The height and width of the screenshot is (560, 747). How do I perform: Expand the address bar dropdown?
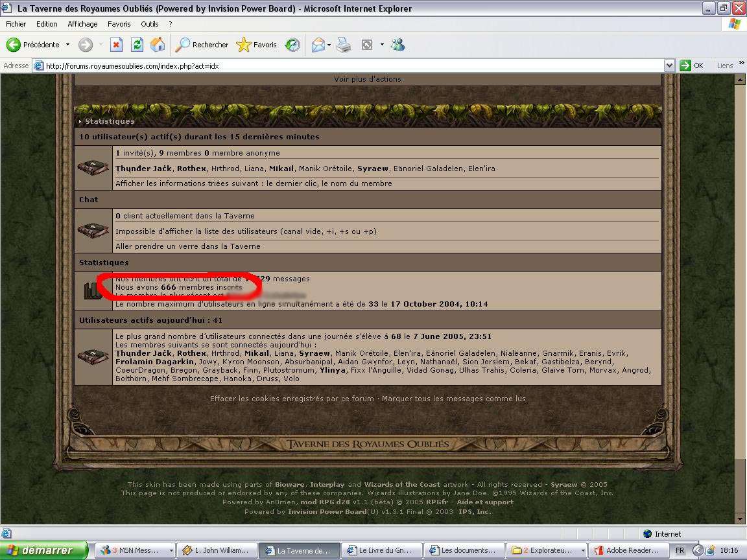[670, 65]
